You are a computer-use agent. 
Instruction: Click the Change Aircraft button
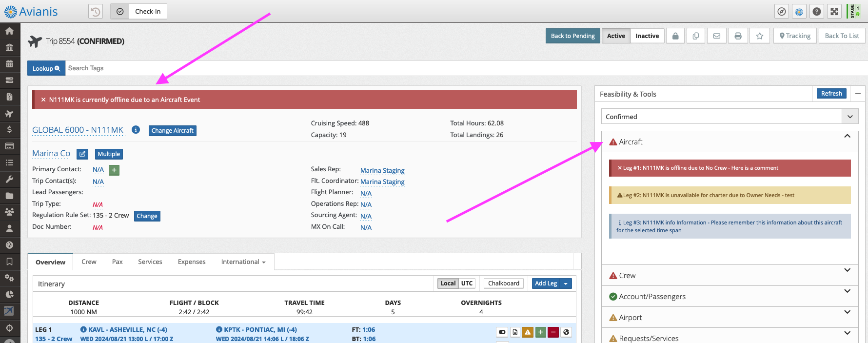[172, 131]
